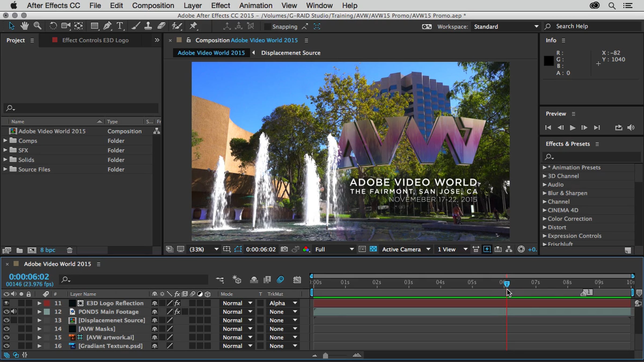Viewport: 644px width, 362px height.
Task: Select the Puppet Pin tool
Action: pos(193,26)
